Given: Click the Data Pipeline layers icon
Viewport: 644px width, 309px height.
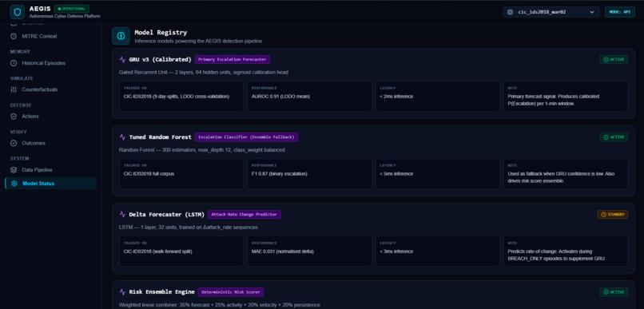Looking at the screenshot, I should coord(14,170).
